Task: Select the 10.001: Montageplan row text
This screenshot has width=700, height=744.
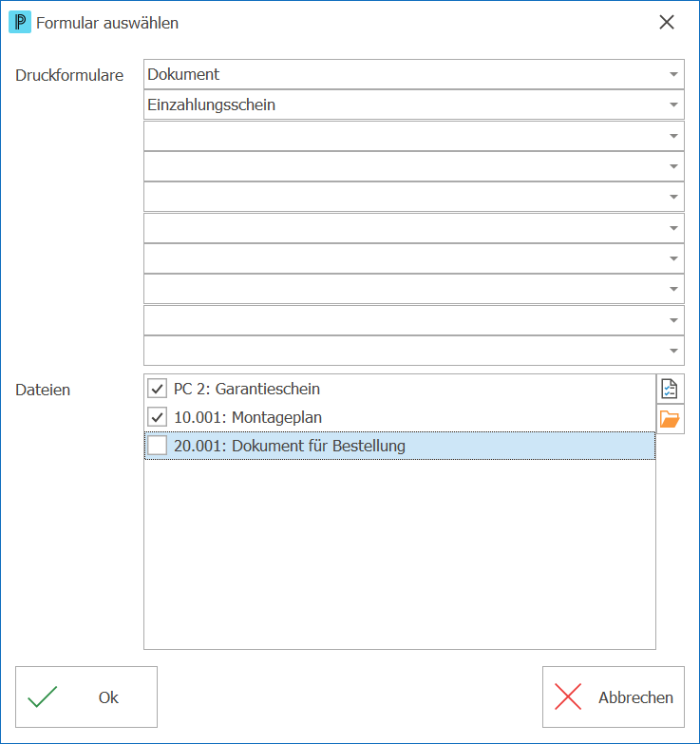Action: click(x=248, y=417)
